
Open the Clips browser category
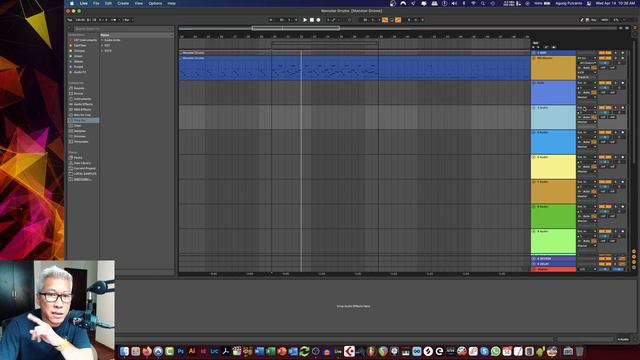(x=78, y=126)
